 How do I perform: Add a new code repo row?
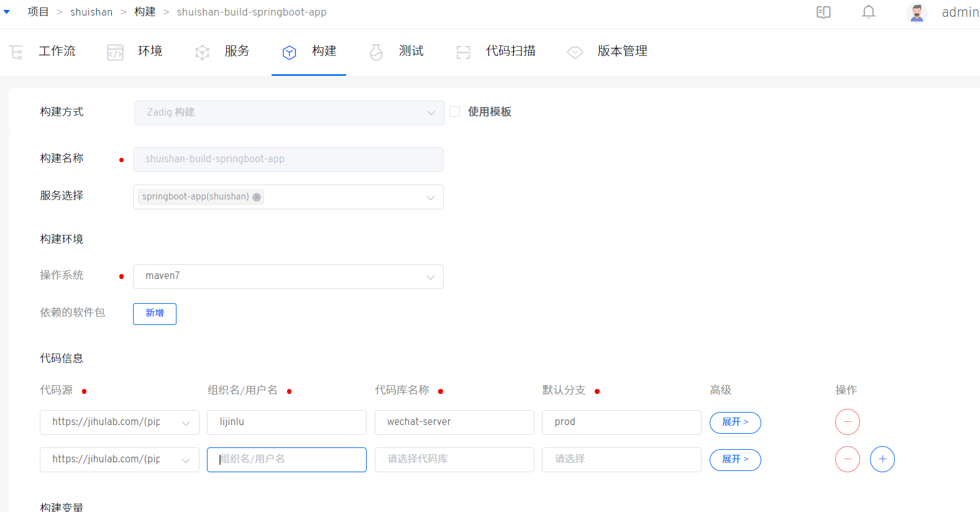882,459
